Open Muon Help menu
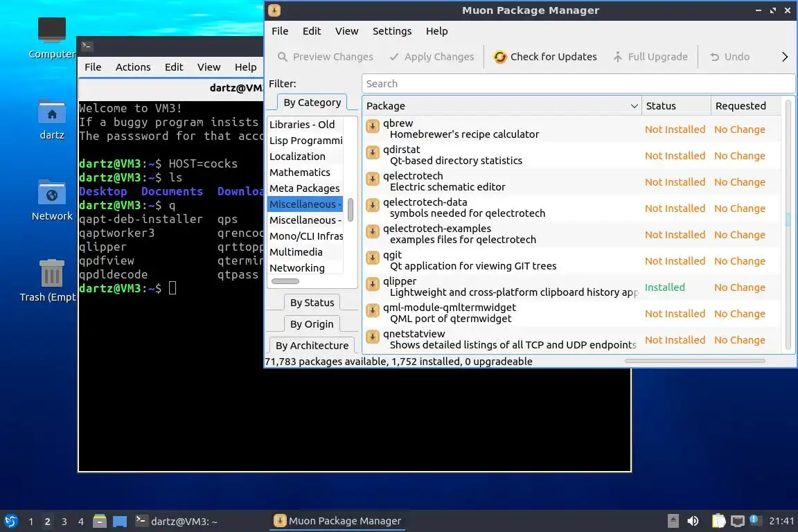Image resolution: width=798 pixels, height=532 pixels. 436,31
